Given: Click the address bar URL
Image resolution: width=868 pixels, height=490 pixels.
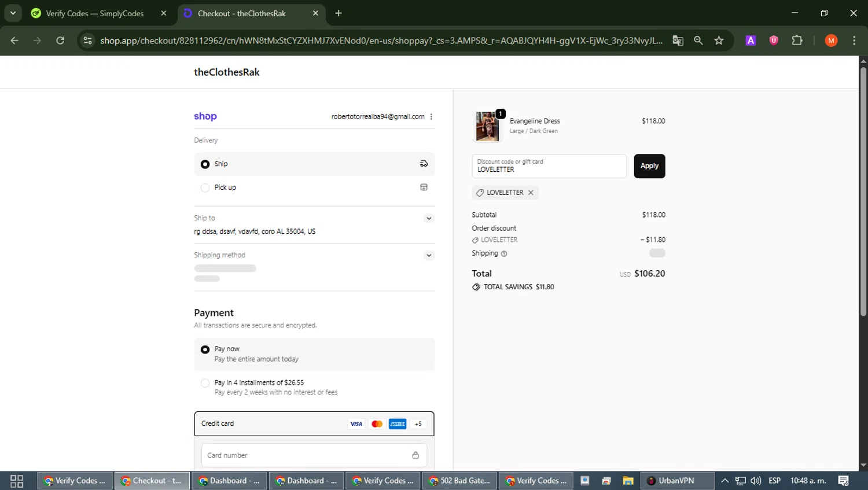Looking at the screenshot, I should [x=381, y=40].
